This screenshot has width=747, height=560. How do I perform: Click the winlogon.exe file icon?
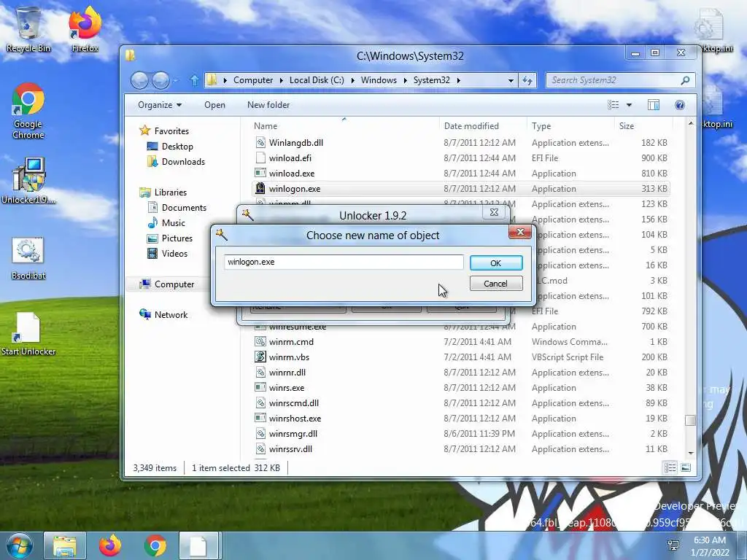260,189
